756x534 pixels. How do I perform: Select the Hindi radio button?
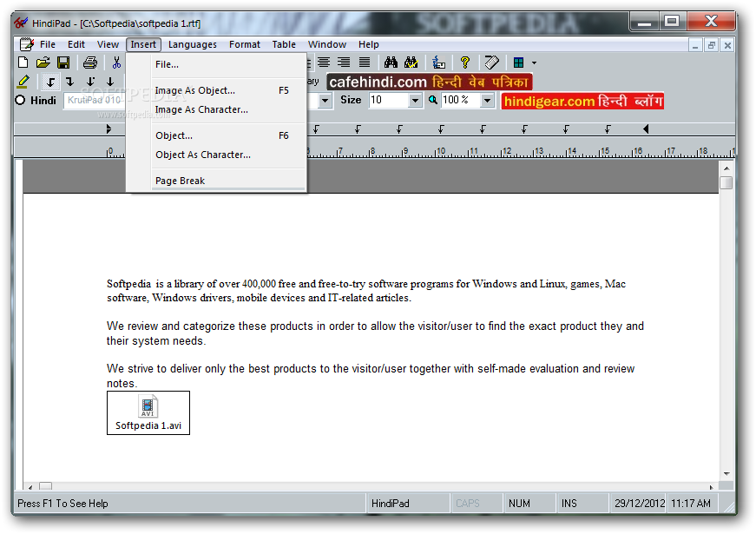20,101
